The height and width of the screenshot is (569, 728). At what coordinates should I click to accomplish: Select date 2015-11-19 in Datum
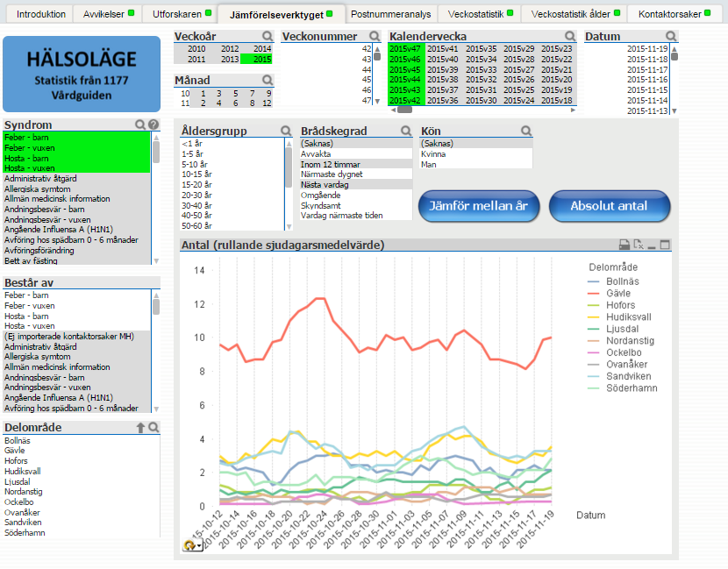coord(627,49)
